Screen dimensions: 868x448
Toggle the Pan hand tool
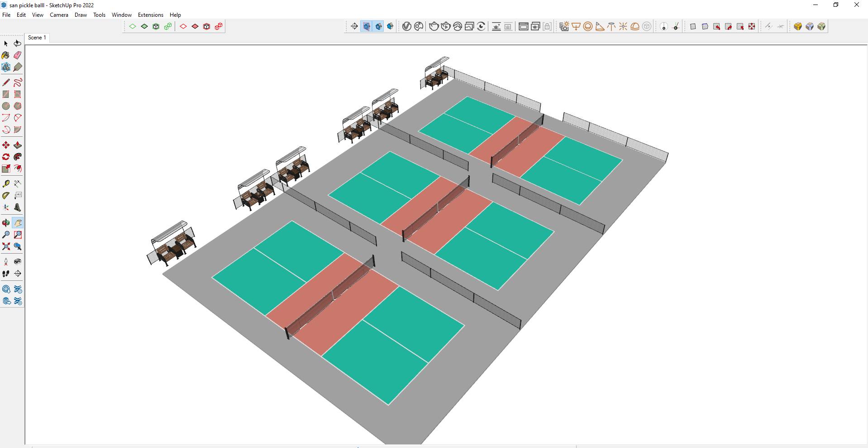pyautogui.click(x=18, y=223)
